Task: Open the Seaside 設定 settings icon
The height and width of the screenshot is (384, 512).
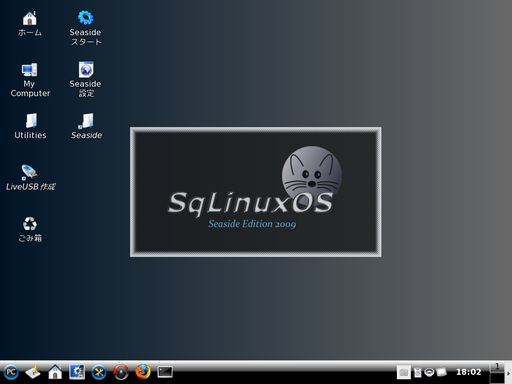Action: 86,79
